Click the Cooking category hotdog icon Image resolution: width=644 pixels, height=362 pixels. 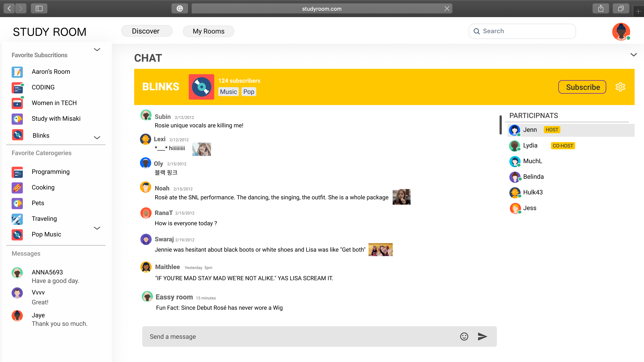(x=17, y=188)
